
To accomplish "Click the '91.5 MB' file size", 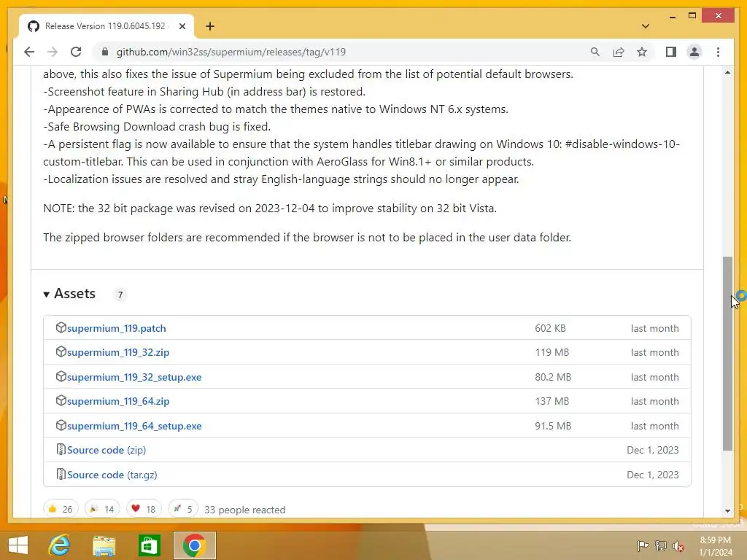I will tap(553, 426).
